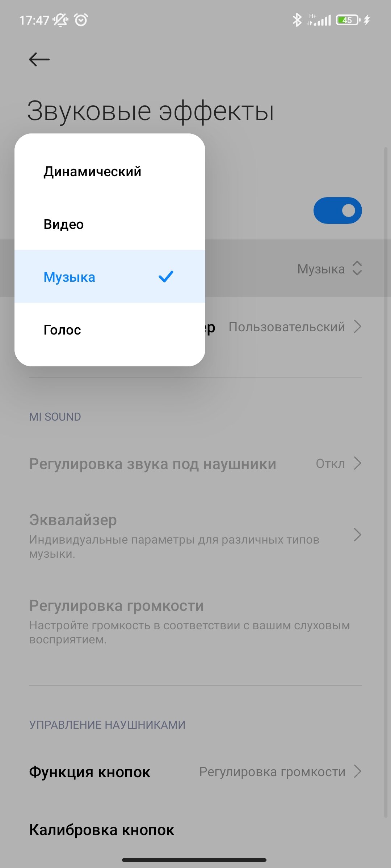The height and width of the screenshot is (868, 391).
Task: Tap the bottom navigation gesture bar
Action: click(194, 860)
